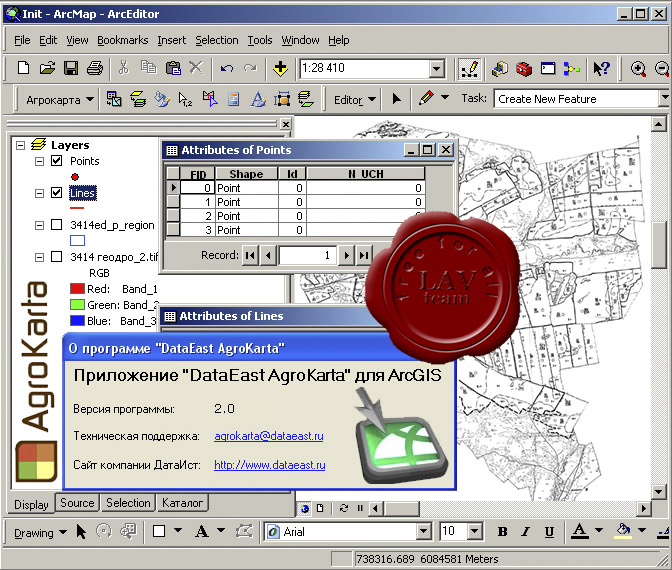
Task: Enable the 3414 геодро_2.tif layer checkbox
Action: (57, 257)
